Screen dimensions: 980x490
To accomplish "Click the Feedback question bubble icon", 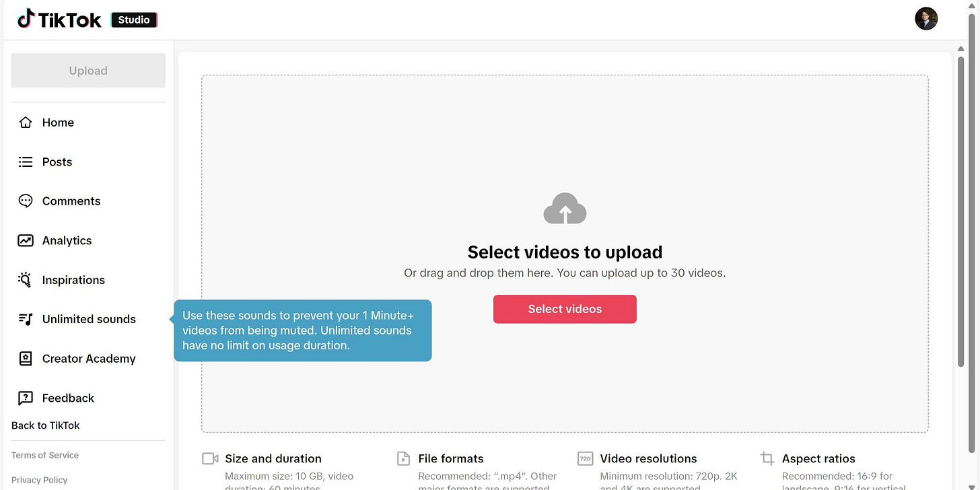I will coord(26,398).
